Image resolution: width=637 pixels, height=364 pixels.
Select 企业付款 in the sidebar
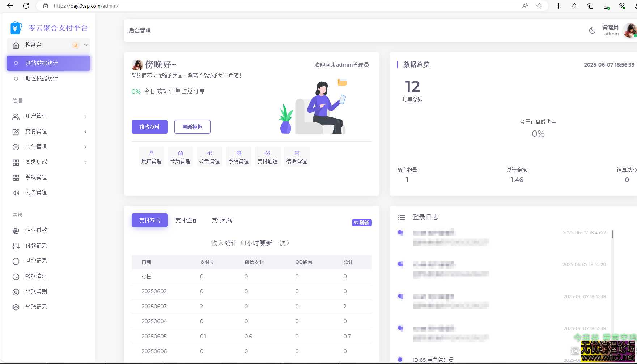tap(35, 230)
